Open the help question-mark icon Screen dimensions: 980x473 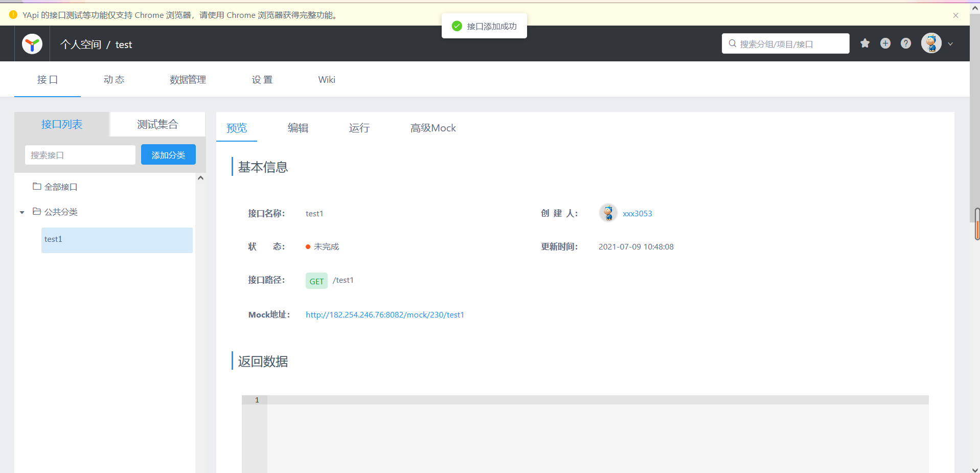(906, 43)
